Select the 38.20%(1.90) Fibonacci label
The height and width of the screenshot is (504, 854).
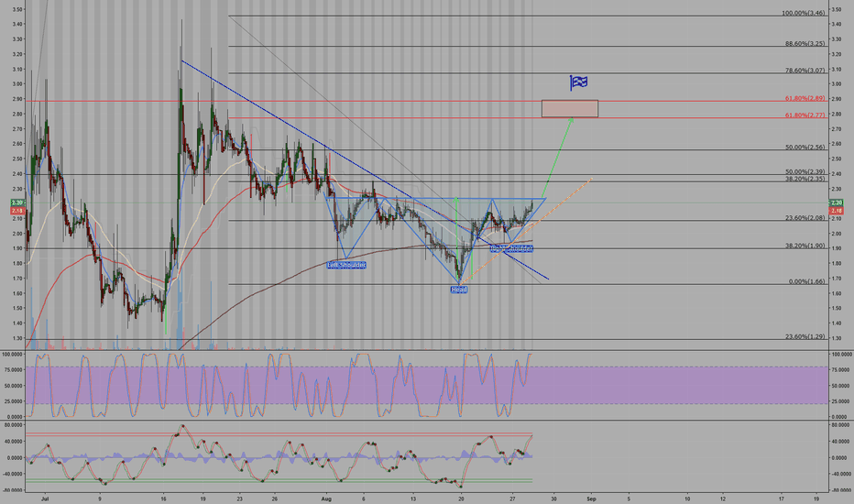pyautogui.click(x=805, y=246)
